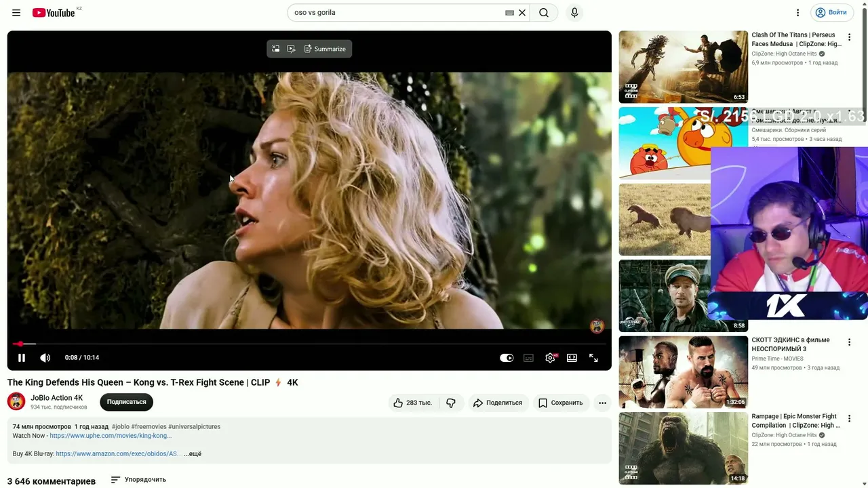Open the Смешарики cartoon thumbnail
This screenshot has width=868, height=488.
click(x=664, y=143)
